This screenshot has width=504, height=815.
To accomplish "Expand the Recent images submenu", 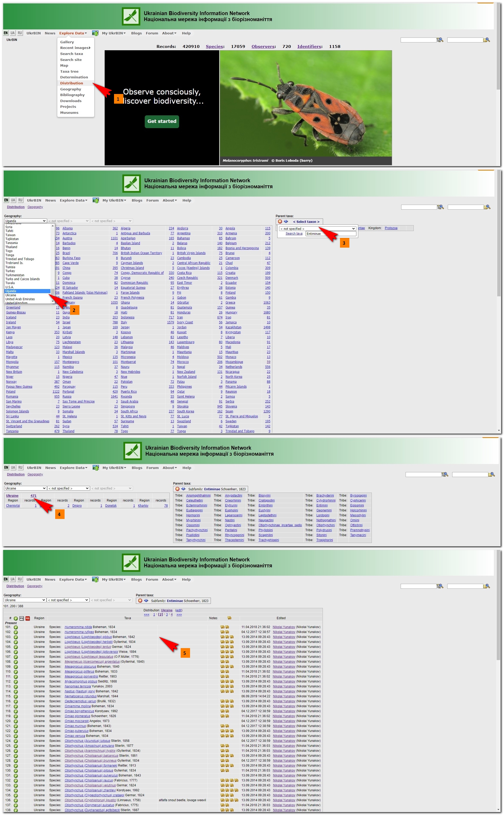I will click(x=75, y=48).
